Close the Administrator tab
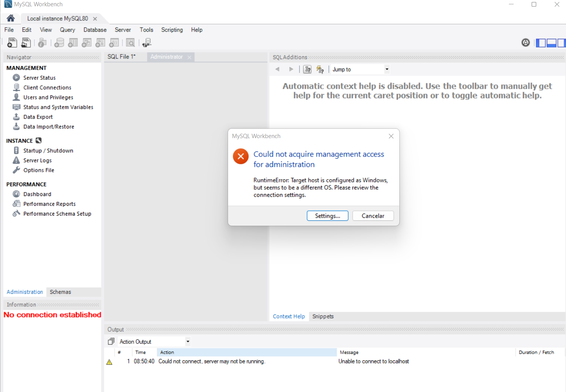This screenshot has height=392, width=566. click(x=189, y=57)
